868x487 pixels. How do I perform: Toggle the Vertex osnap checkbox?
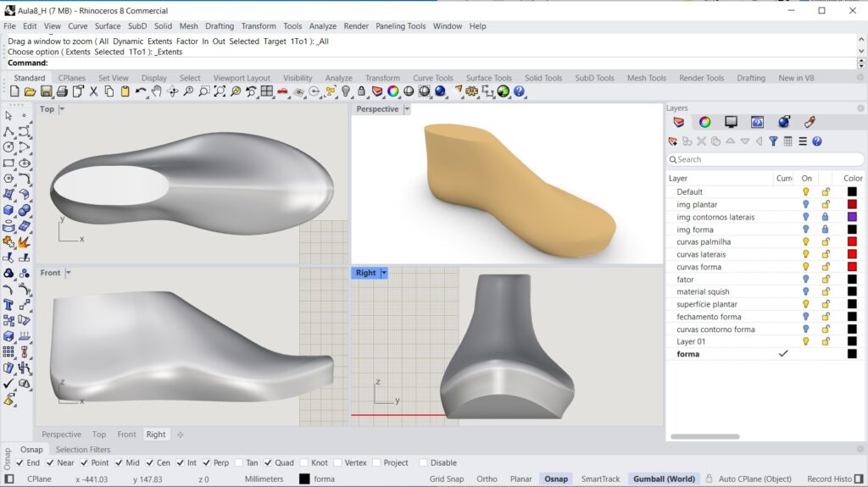point(337,462)
